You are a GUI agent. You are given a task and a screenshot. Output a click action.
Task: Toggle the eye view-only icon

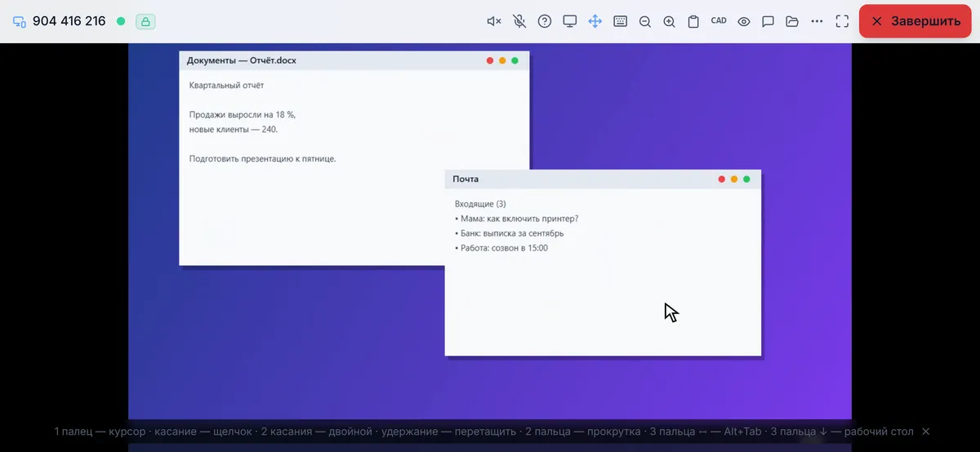point(744,21)
